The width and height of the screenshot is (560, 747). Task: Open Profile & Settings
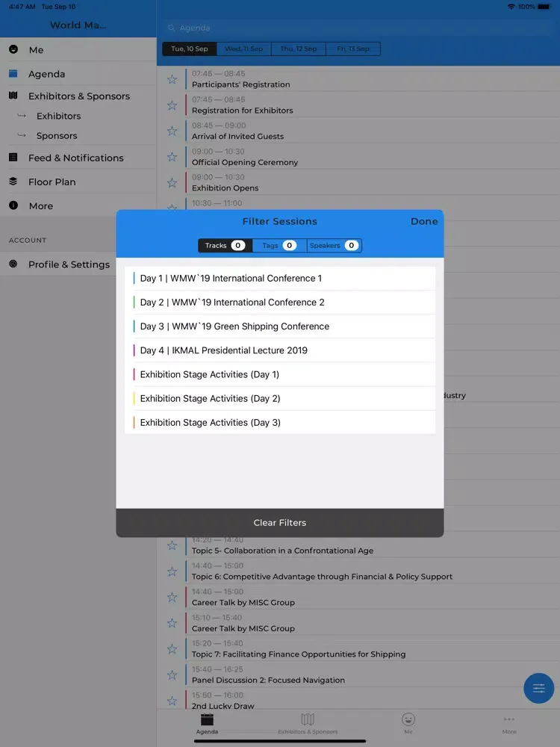click(58, 264)
